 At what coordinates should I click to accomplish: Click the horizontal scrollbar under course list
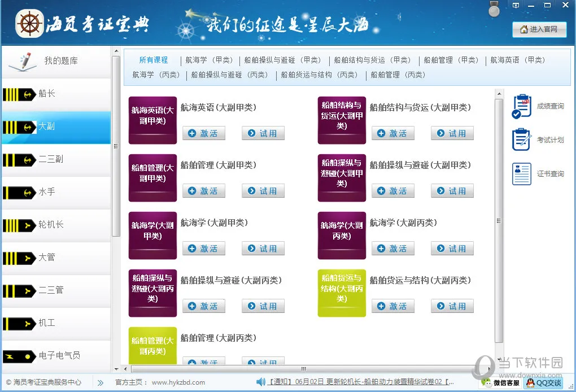click(x=303, y=369)
